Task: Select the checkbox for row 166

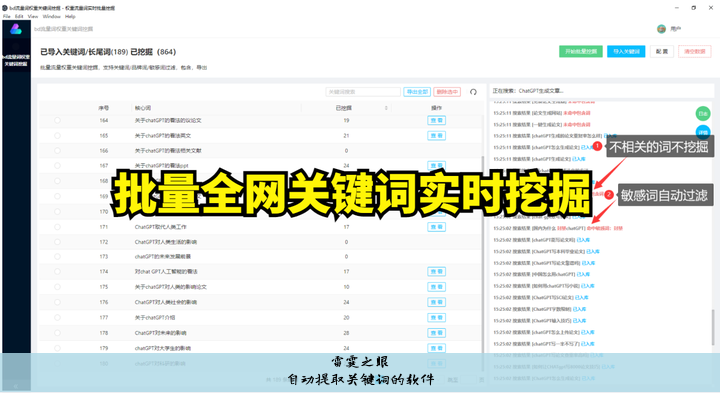Action: click(x=57, y=151)
